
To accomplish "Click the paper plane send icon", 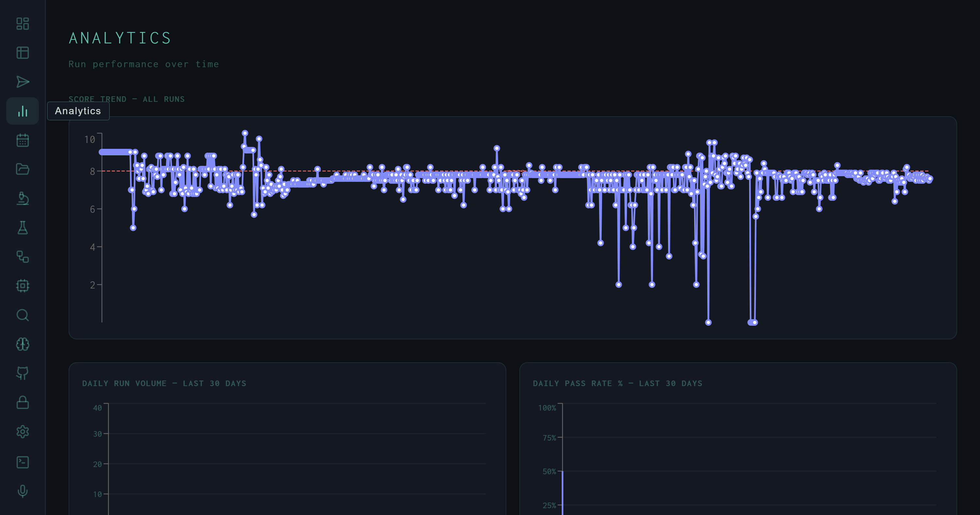I will 23,82.
